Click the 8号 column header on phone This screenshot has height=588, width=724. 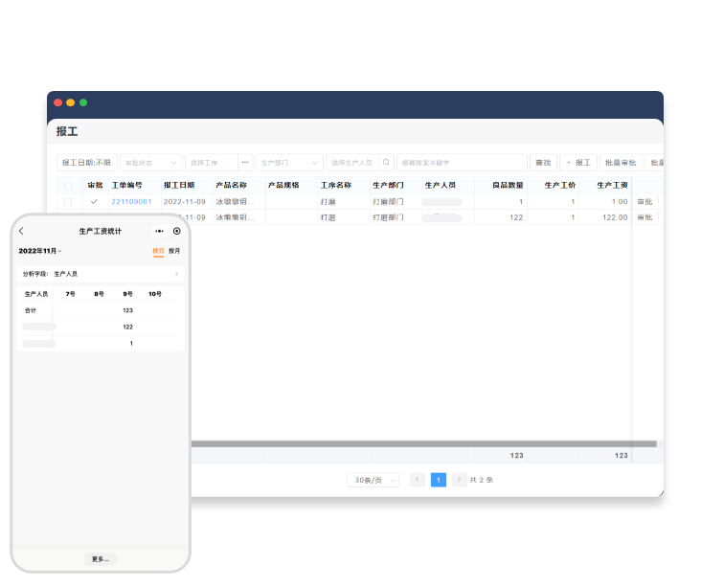(99, 294)
